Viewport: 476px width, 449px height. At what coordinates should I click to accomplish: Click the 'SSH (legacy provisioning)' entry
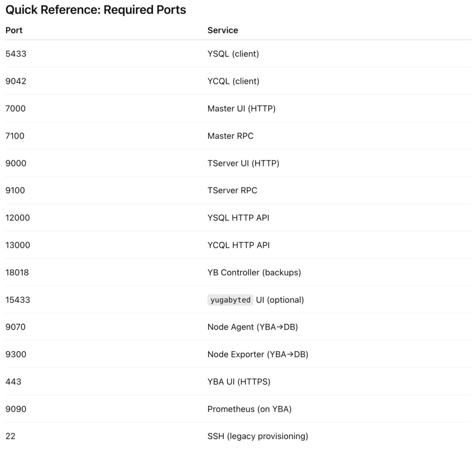click(258, 436)
